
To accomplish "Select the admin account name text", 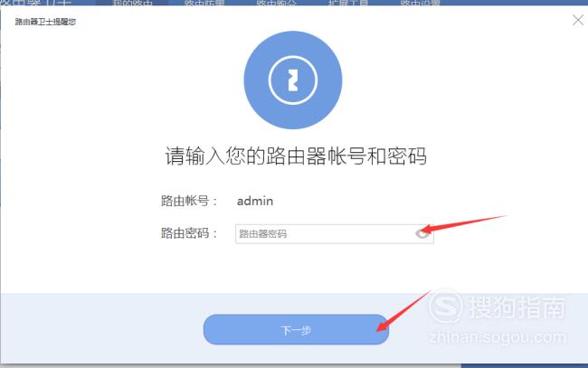I will (255, 201).
